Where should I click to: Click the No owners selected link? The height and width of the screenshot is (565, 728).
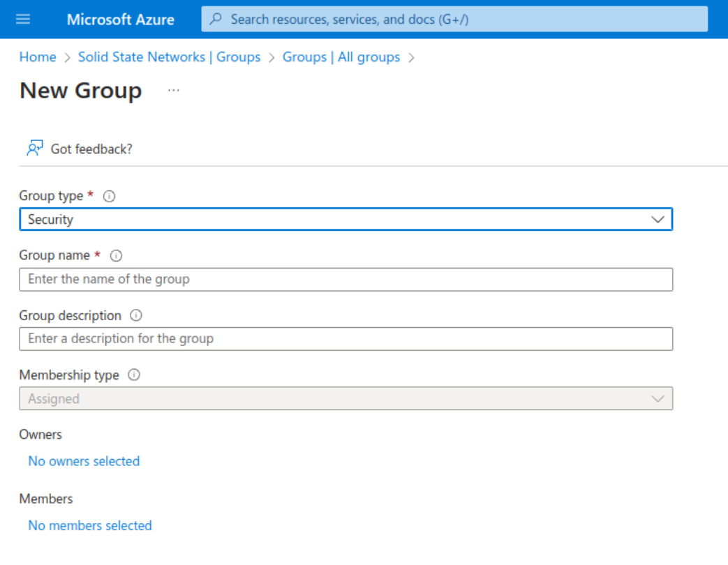(x=84, y=461)
